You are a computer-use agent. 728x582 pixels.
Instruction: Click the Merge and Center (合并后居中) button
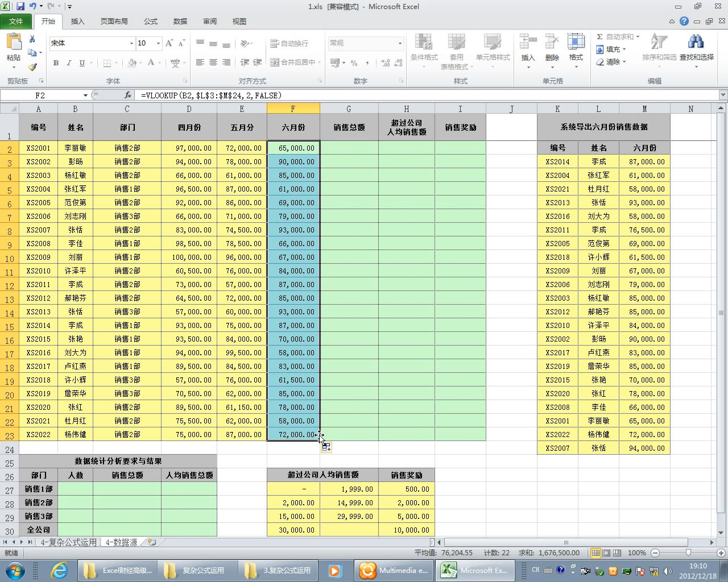coord(295,63)
